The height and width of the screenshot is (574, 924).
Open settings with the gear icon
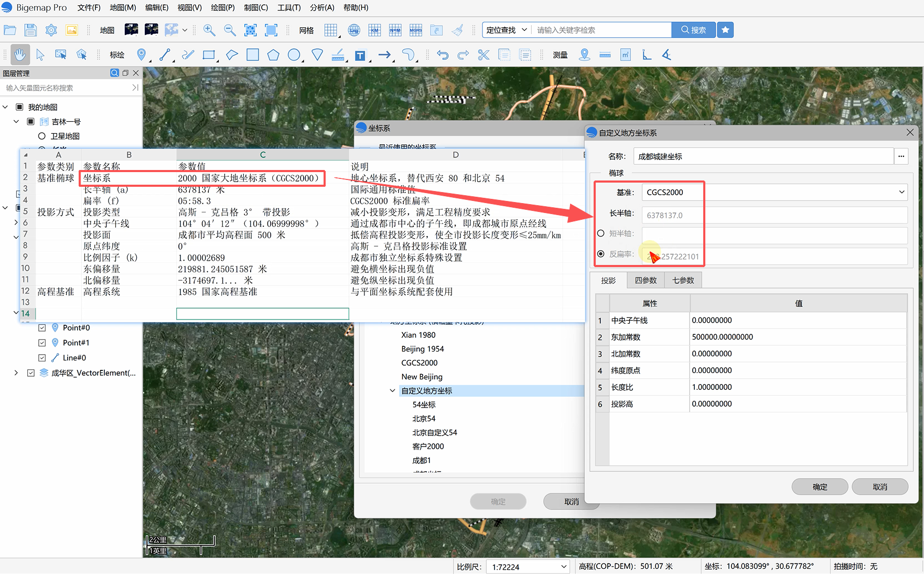[51, 30]
